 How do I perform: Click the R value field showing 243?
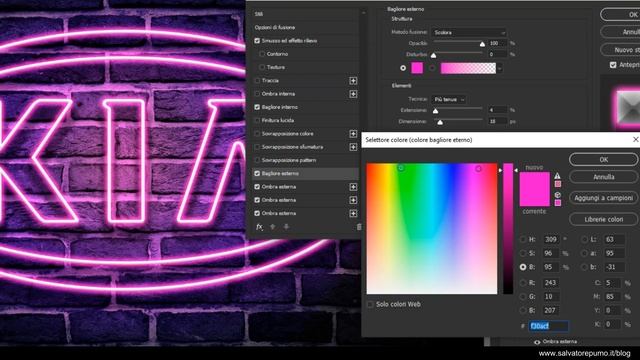click(x=551, y=283)
